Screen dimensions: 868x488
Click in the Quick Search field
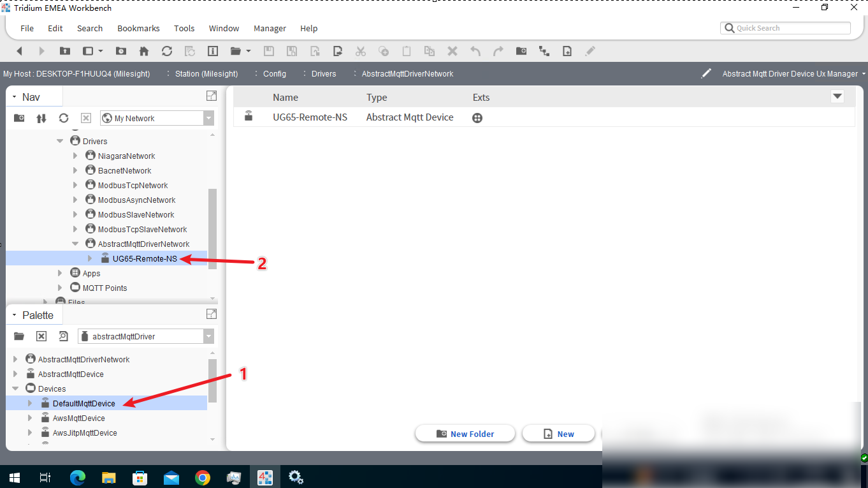pos(785,28)
